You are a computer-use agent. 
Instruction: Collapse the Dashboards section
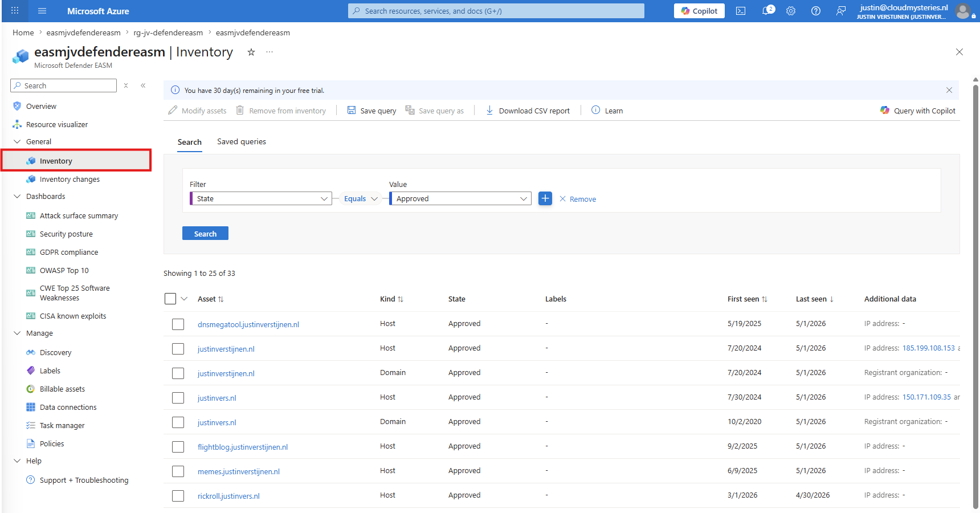coord(17,196)
